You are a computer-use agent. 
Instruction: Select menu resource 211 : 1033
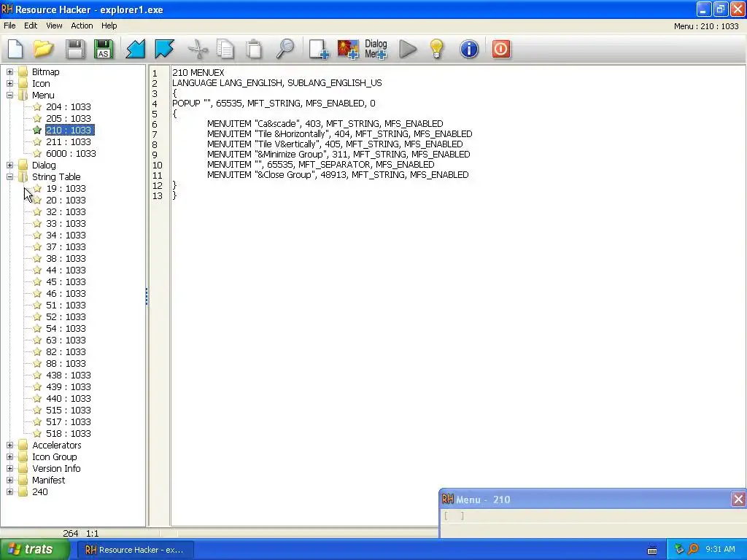pos(68,142)
